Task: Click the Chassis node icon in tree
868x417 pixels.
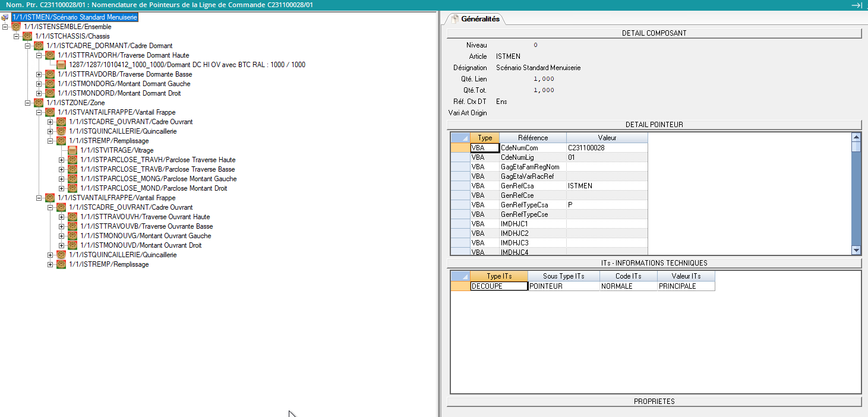Action: click(x=27, y=36)
